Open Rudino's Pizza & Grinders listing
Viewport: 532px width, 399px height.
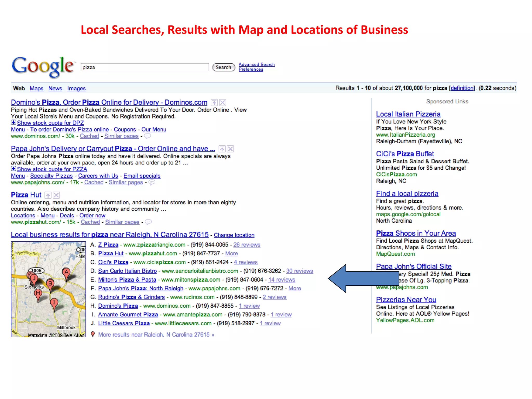(x=131, y=297)
